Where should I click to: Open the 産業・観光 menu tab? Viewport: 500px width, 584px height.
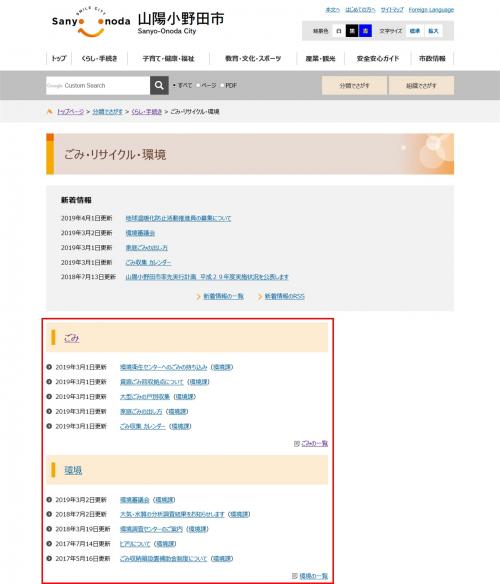pos(320,58)
